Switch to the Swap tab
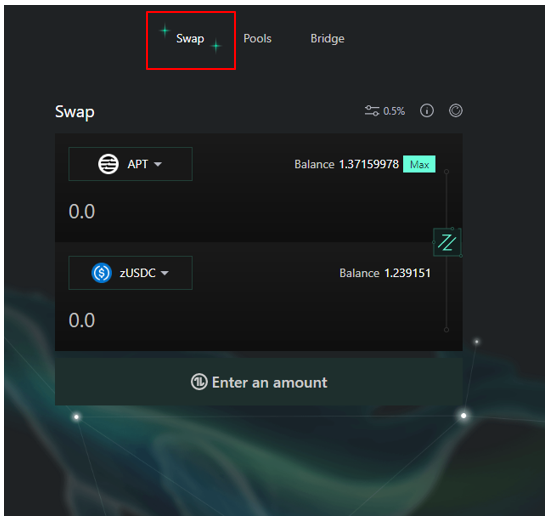 click(x=190, y=39)
